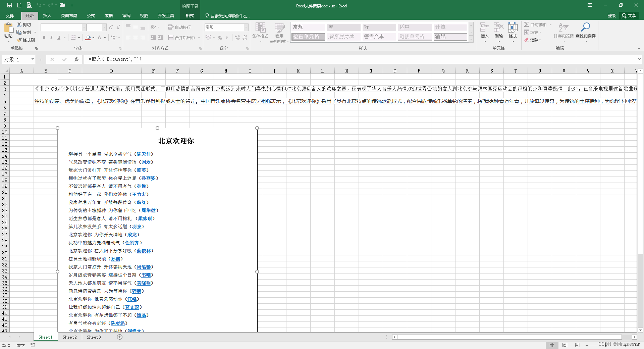The height and width of the screenshot is (349, 644).
Task: Toggle top vertical alignment
Action: 128,27
